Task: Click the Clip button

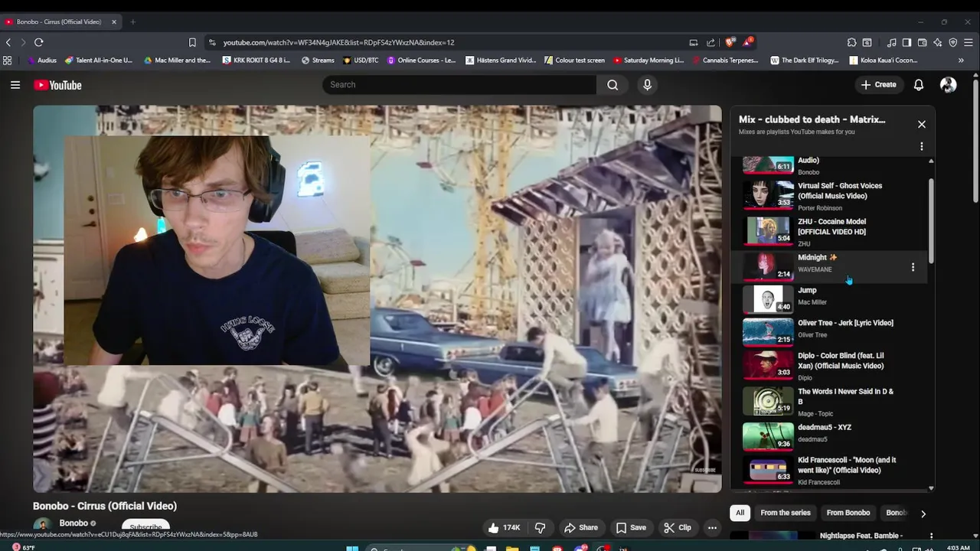Action: tap(678, 527)
